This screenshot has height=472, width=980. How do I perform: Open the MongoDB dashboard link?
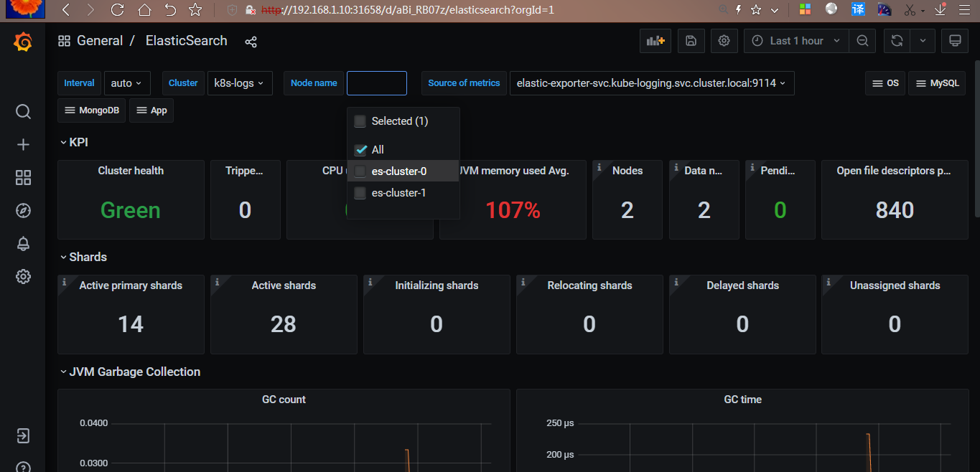tap(91, 110)
